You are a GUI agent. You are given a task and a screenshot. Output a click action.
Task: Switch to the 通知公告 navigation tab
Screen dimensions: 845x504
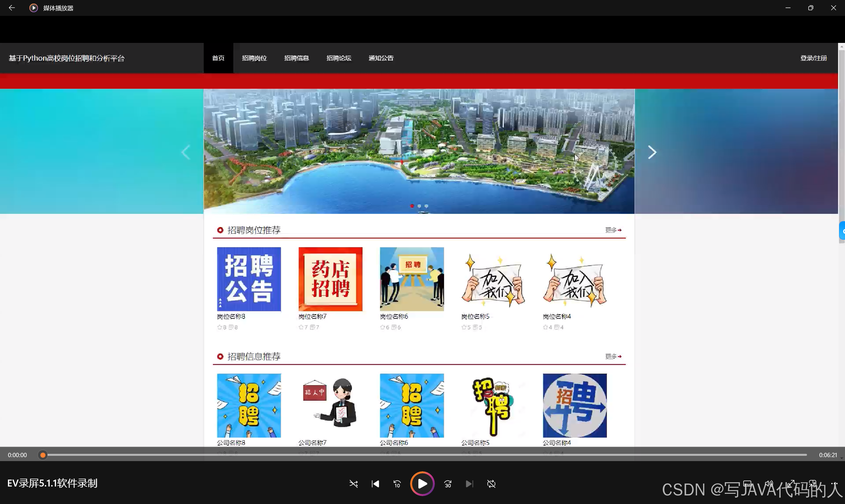click(381, 58)
